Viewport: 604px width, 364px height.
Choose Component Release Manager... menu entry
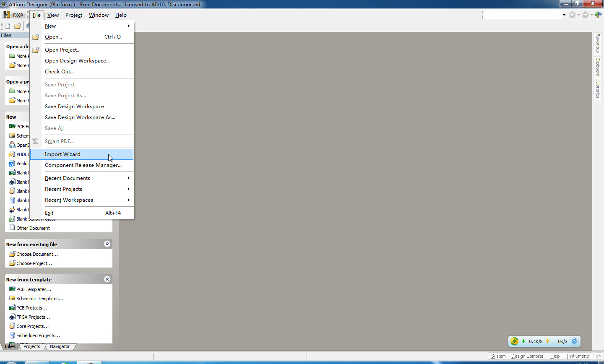[82, 165]
